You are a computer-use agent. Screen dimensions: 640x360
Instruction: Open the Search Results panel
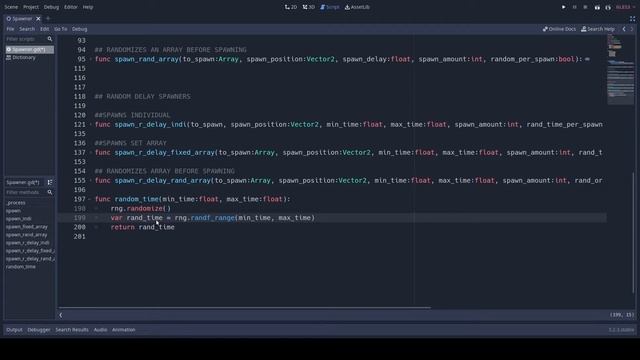tap(72, 330)
